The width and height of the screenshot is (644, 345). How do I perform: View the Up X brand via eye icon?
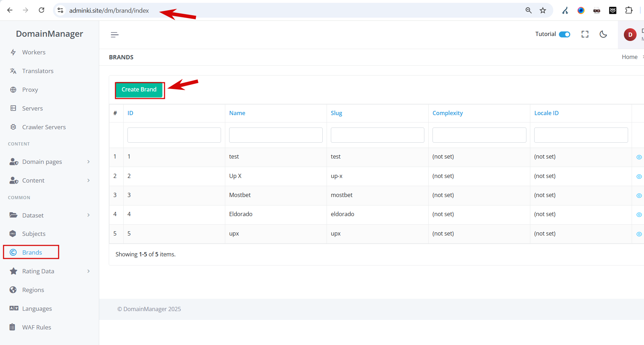(639, 177)
